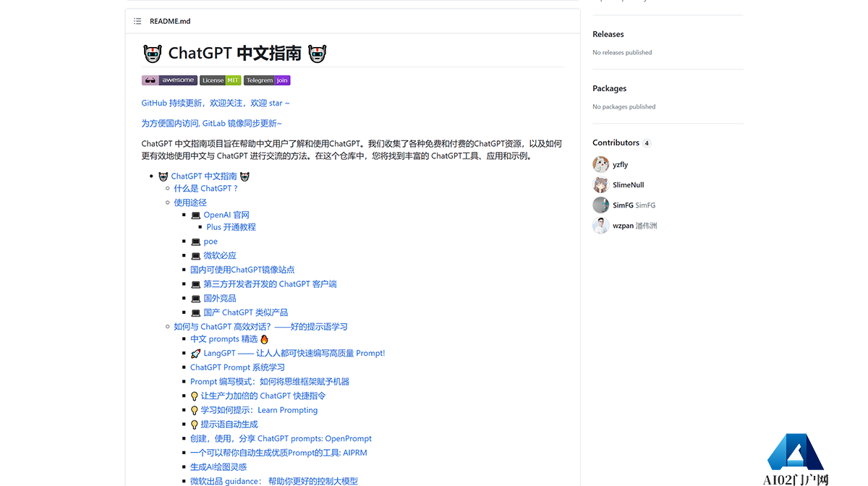868x486 pixels.
Task: Open the README outline list icon
Action: point(137,22)
